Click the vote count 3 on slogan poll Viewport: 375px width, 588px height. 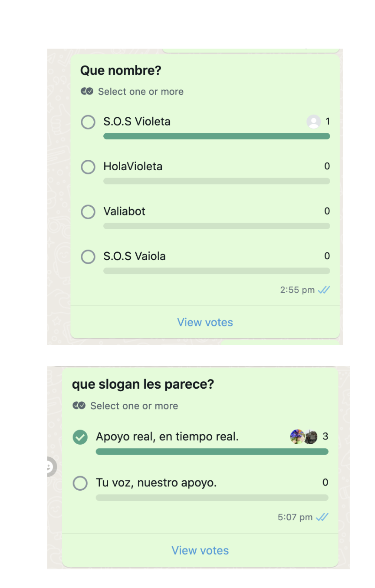tap(325, 436)
